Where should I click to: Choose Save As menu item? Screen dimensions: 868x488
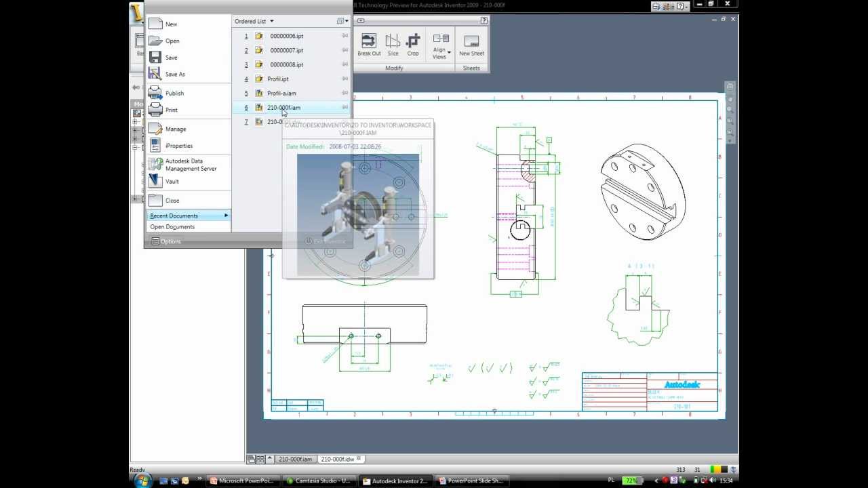(x=175, y=74)
